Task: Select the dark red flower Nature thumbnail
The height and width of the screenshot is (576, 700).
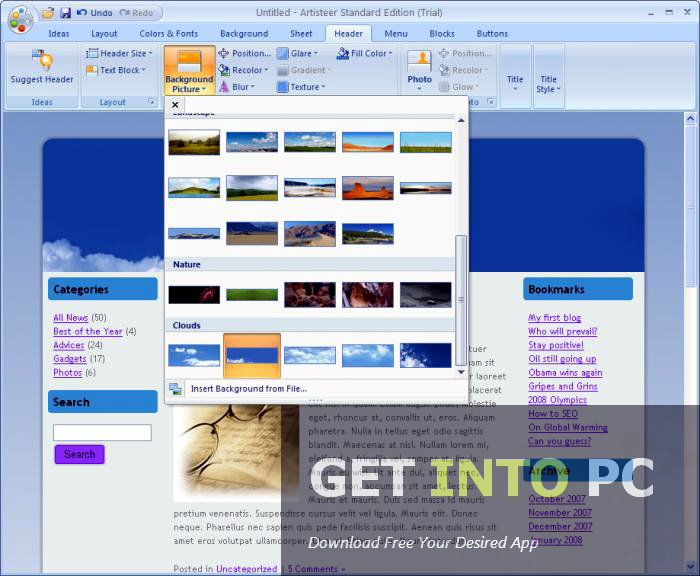Action: (194, 295)
